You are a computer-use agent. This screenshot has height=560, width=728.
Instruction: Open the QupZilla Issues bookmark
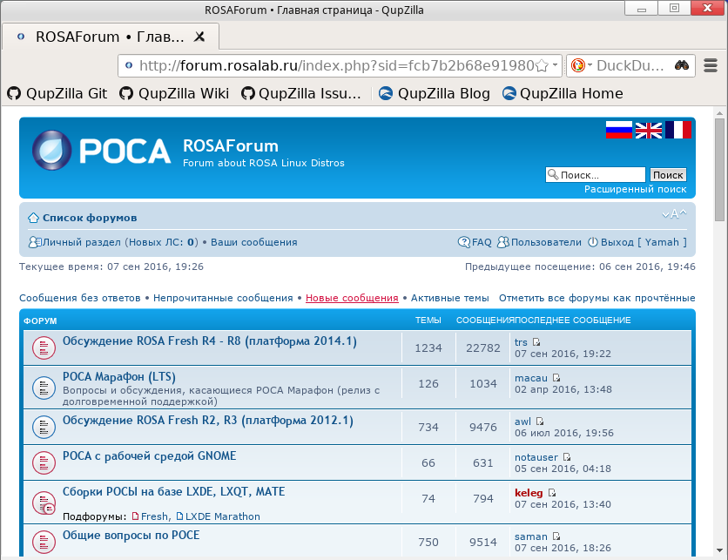pyautogui.click(x=300, y=93)
